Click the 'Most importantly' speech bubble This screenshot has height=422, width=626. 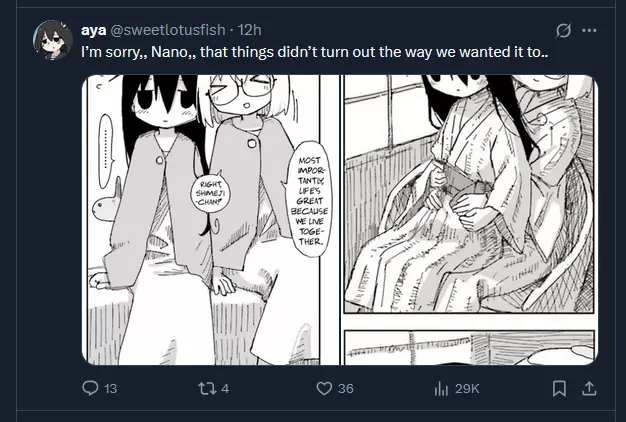pos(309,200)
